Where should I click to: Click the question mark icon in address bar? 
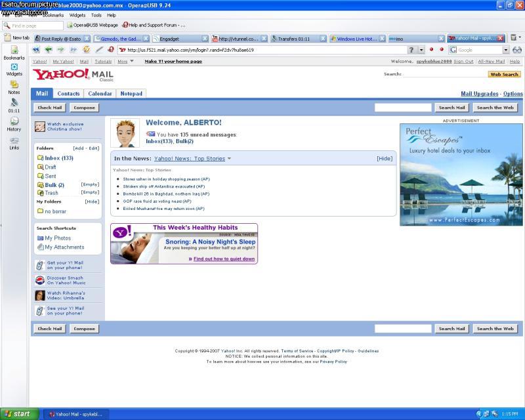pyautogui.click(x=411, y=50)
